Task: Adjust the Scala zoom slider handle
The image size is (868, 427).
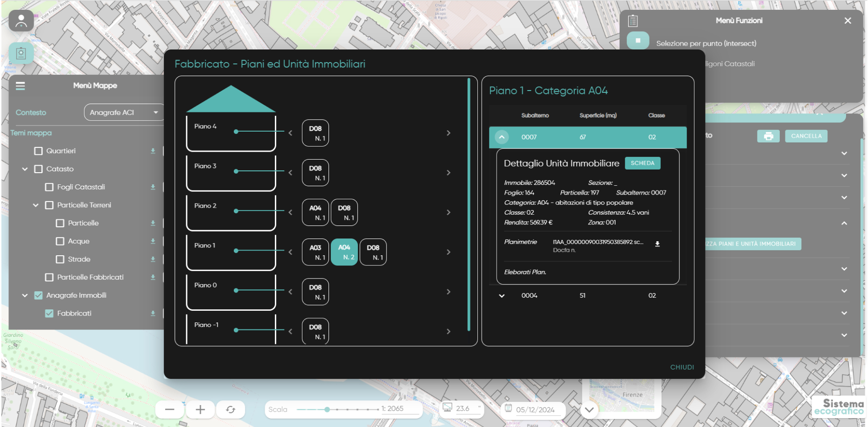Action: point(327,409)
